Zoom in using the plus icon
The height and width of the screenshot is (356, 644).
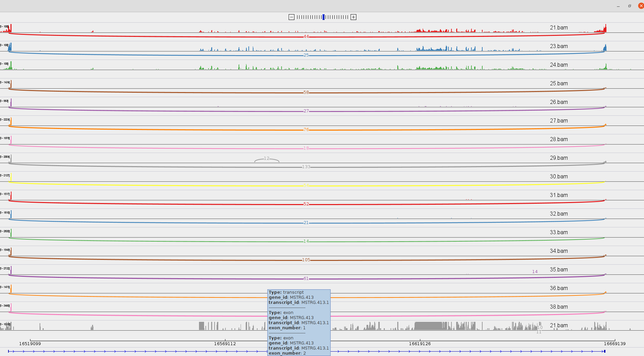click(x=353, y=17)
